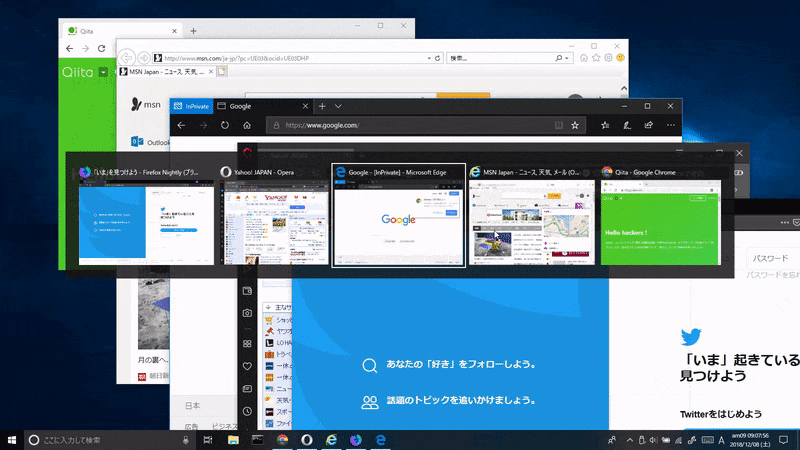Expand Edge tab preview chevron

pos(338,106)
